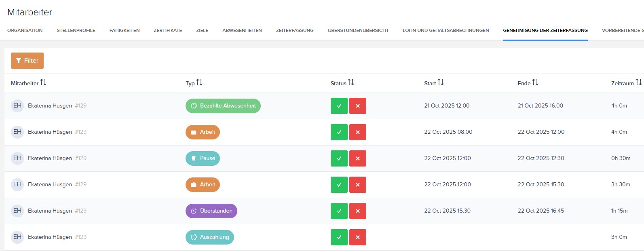Sort entries by Ende date arrows
This screenshot has width=644, height=251.
pyautogui.click(x=535, y=82)
